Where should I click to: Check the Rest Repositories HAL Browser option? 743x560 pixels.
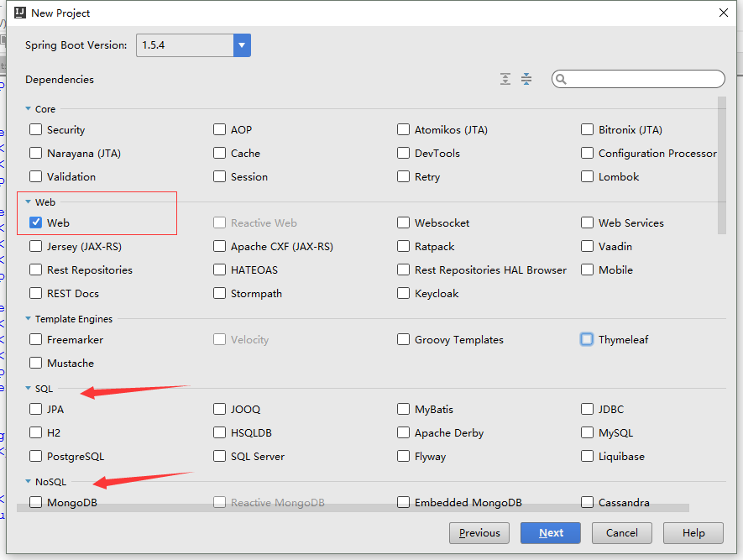[x=403, y=270]
